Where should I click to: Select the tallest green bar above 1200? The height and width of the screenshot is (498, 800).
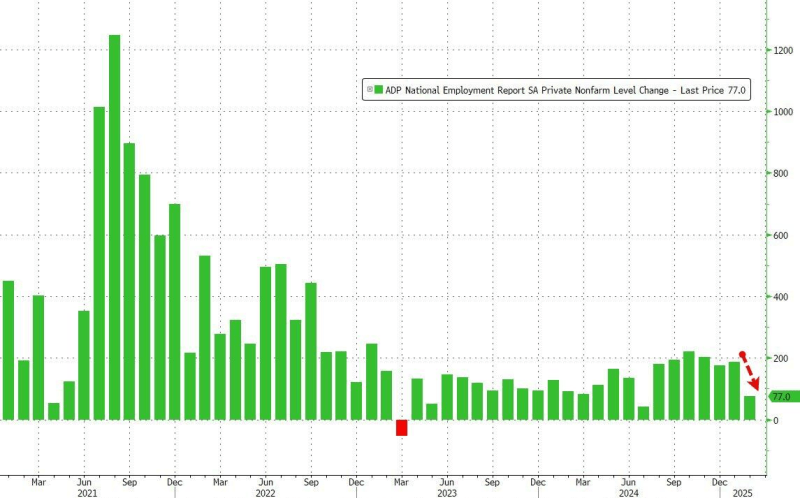pos(114,227)
